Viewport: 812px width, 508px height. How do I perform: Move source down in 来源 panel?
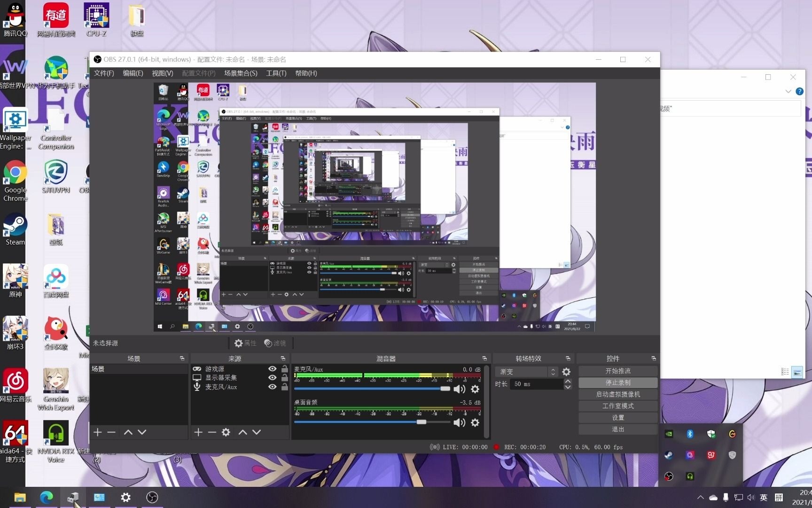(257, 432)
